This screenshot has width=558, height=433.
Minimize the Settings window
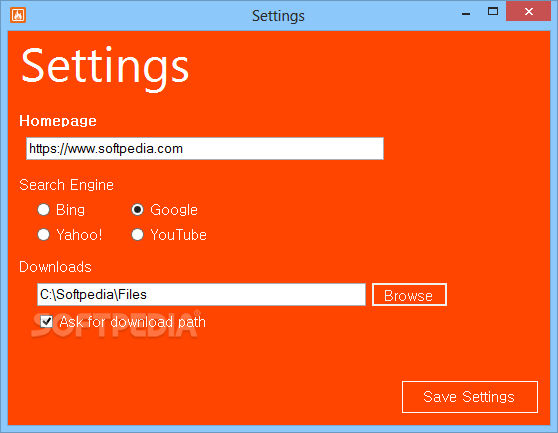(466, 14)
